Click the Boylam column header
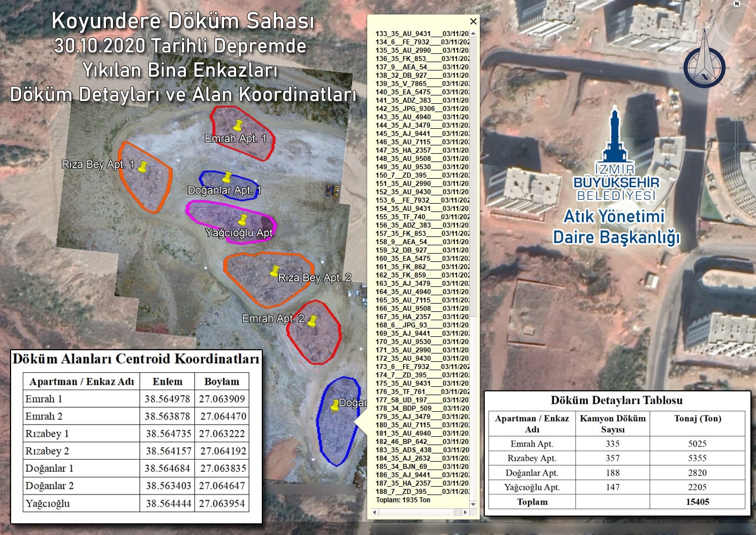The width and height of the screenshot is (756, 535). point(222,382)
